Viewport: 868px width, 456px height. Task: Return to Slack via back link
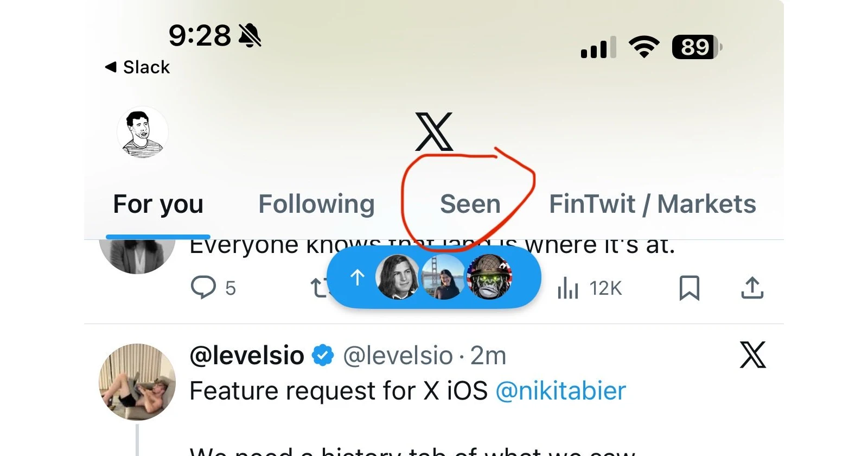tap(138, 67)
